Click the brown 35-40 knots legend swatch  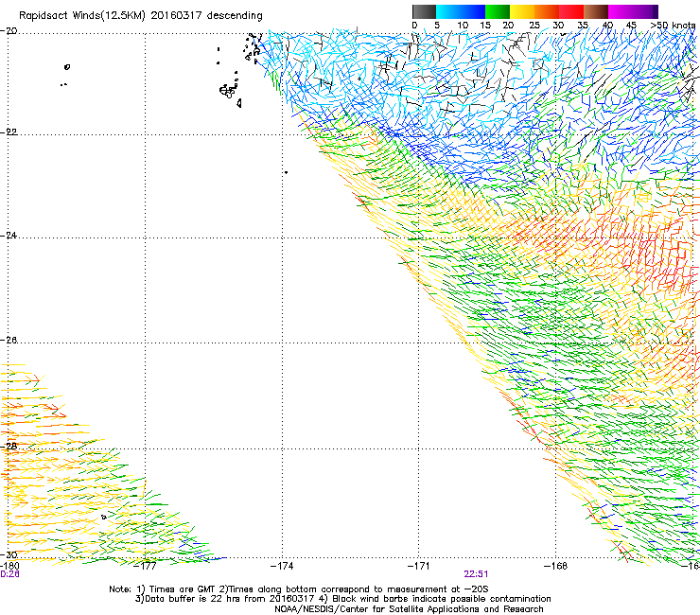pyautogui.click(x=596, y=11)
